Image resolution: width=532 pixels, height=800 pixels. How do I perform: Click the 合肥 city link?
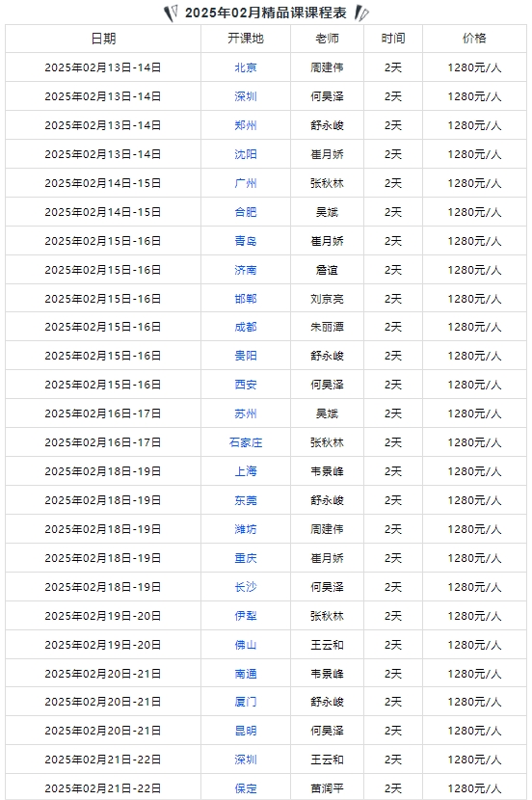pos(246,212)
